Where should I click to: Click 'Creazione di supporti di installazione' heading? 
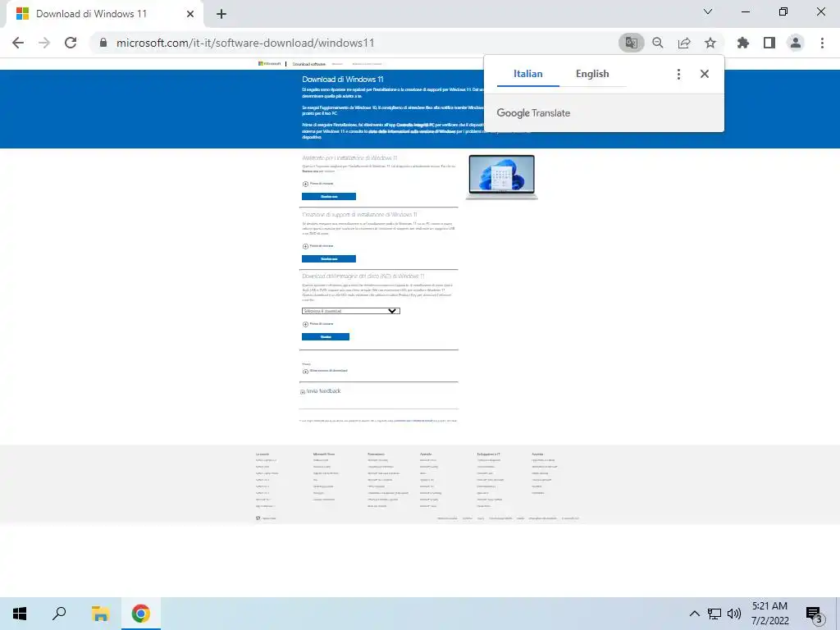(359, 214)
